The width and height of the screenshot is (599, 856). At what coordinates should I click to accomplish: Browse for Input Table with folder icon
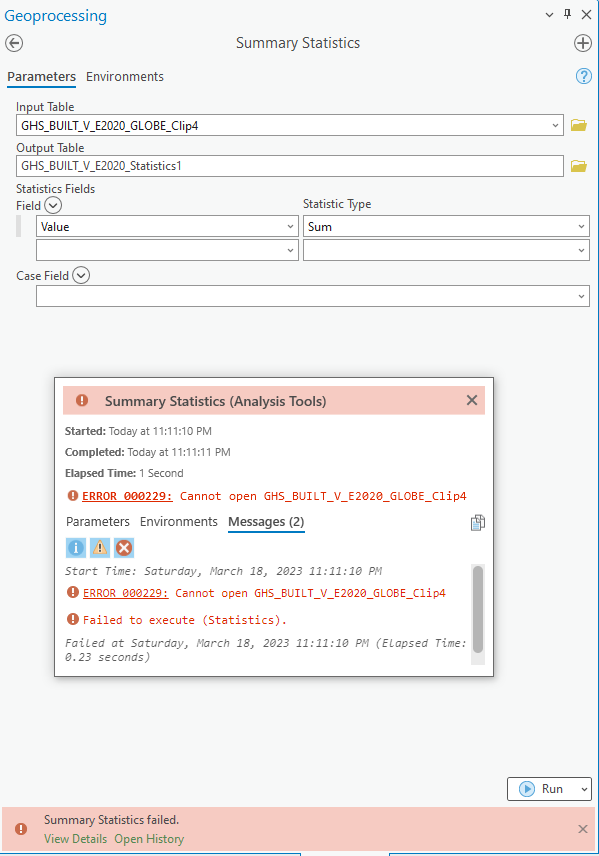click(579, 126)
